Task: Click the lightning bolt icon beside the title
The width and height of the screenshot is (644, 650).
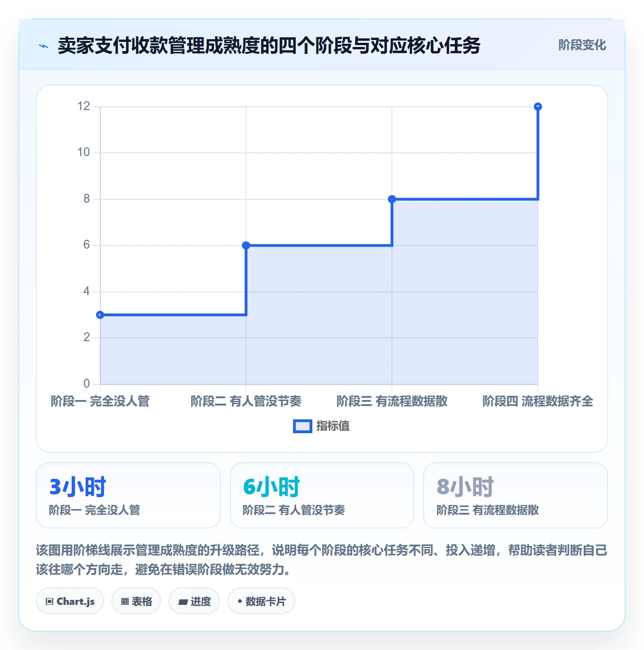Action: (x=44, y=46)
